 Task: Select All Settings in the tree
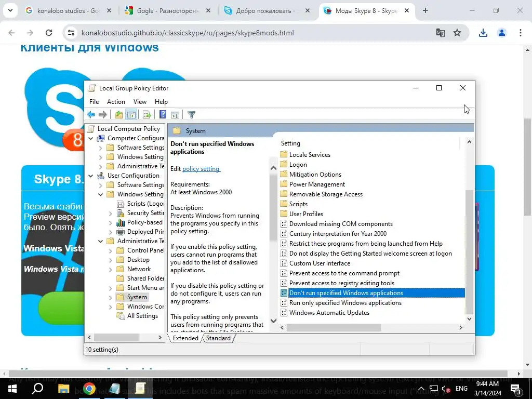[x=142, y=316]
